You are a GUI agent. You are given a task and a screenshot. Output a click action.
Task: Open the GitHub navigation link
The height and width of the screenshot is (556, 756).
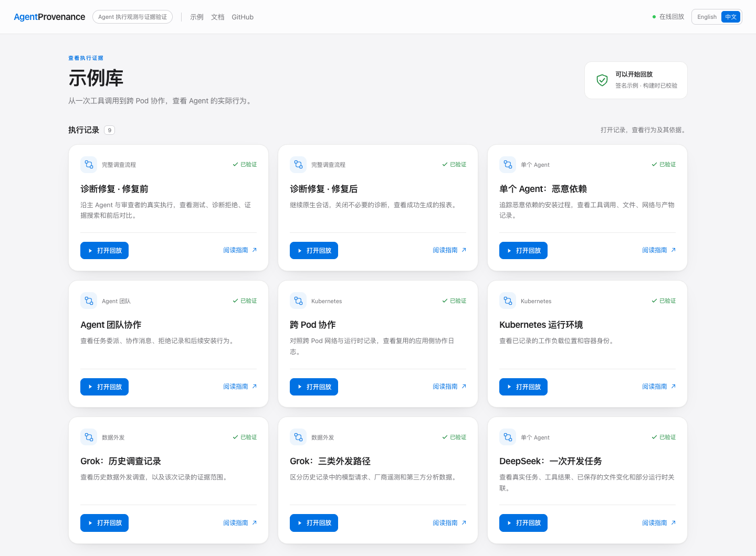(243, 17)
